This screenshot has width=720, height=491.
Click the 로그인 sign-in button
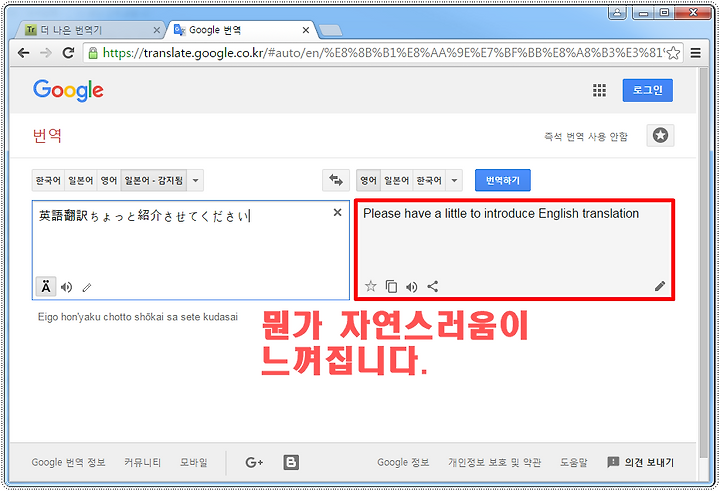tap(647, 90)
